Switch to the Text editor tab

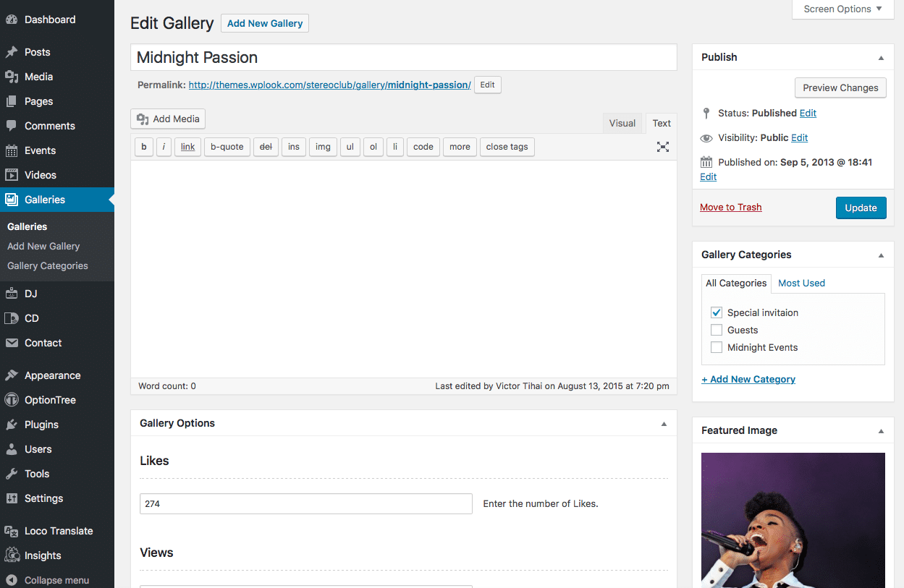[662, 123]
